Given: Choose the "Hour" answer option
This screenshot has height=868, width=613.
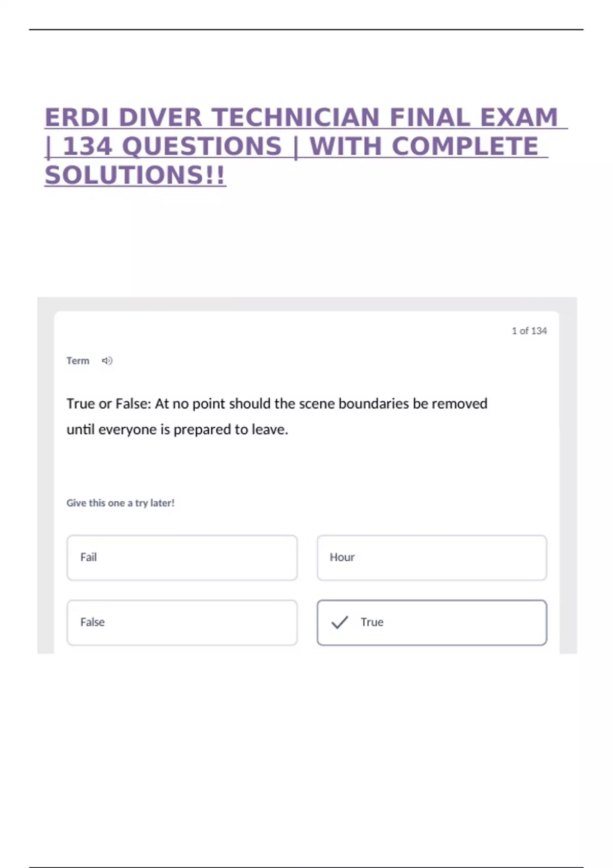Looking at the screenshot, I should pyautogui.click(x=432, y=558).
